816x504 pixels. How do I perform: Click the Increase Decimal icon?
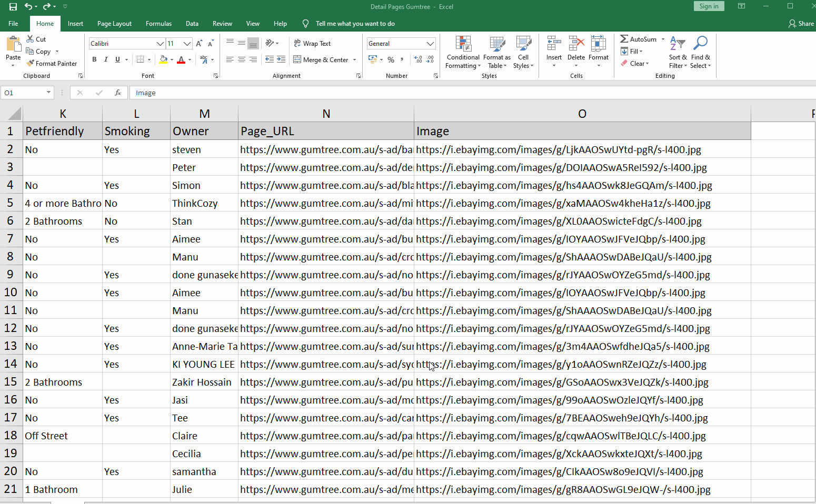pyautogui.click(x=417, y=59)
